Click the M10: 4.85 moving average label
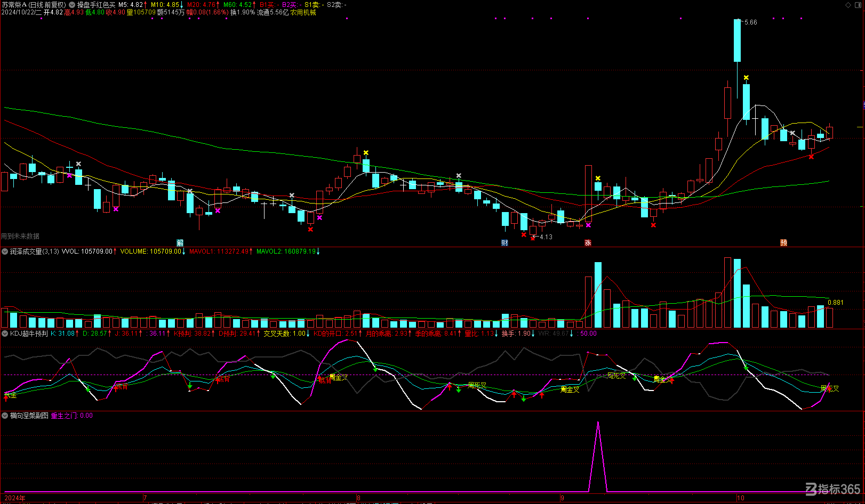The height and width of the screenshot is (504, 865). coord(165,5)
